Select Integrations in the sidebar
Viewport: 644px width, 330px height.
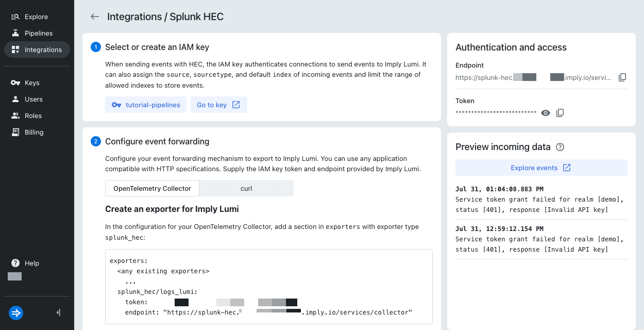click(37, 49)
